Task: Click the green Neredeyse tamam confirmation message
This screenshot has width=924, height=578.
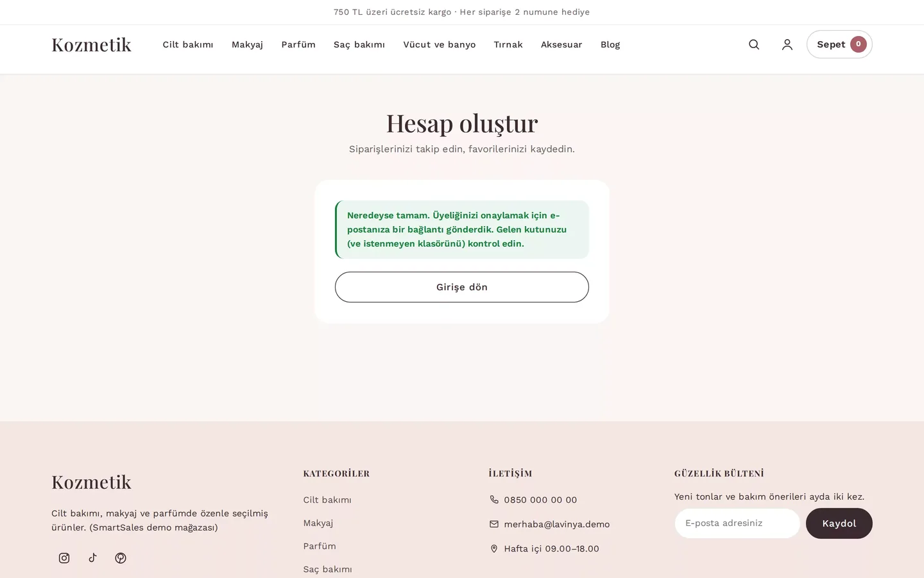Action: (x=462, y=229)
